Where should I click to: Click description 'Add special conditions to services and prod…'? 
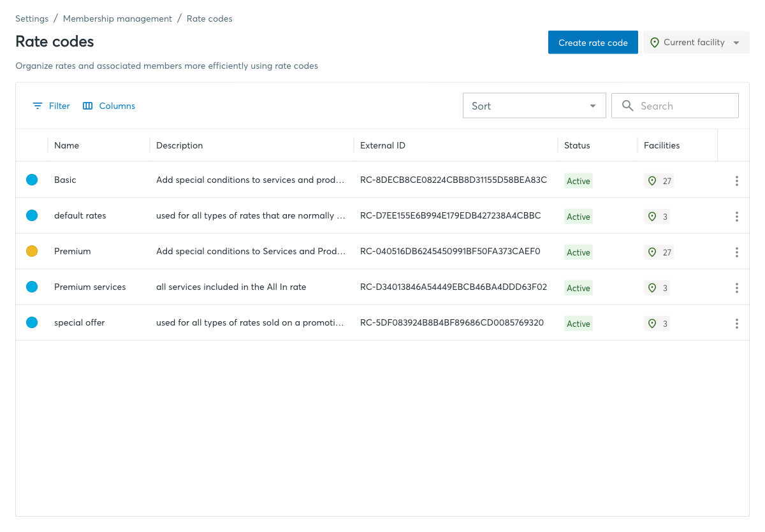pos(251,180)
